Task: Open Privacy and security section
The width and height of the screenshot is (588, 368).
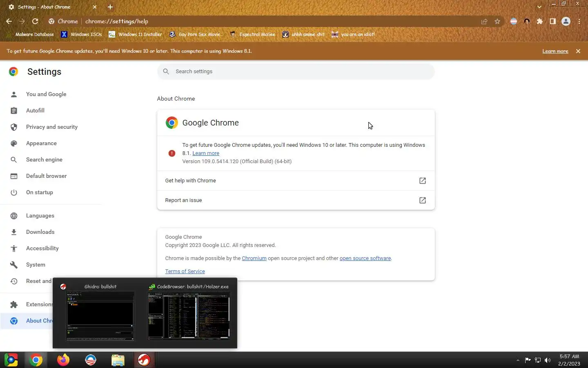Action: pos(52,127)
